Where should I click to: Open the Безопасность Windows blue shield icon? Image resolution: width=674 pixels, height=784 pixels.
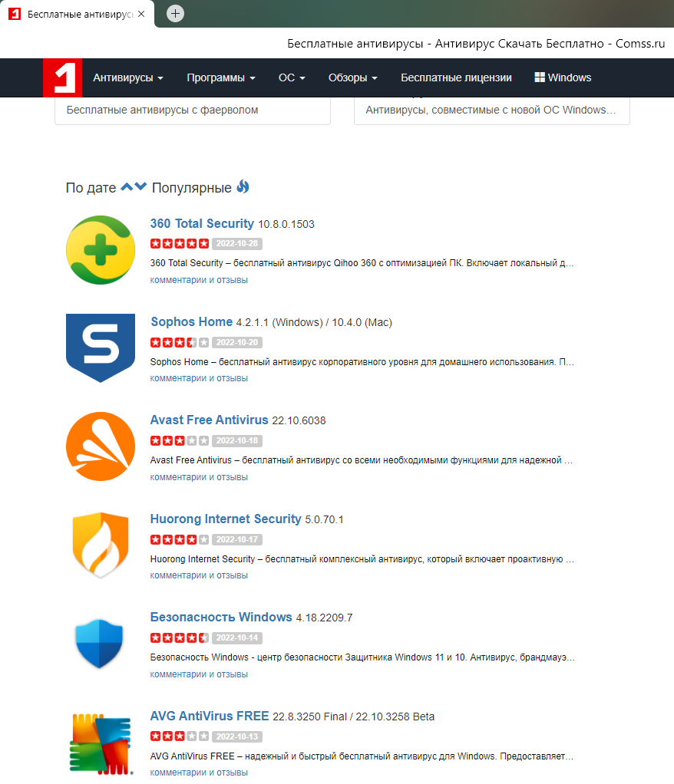click(x=100, y=644)
